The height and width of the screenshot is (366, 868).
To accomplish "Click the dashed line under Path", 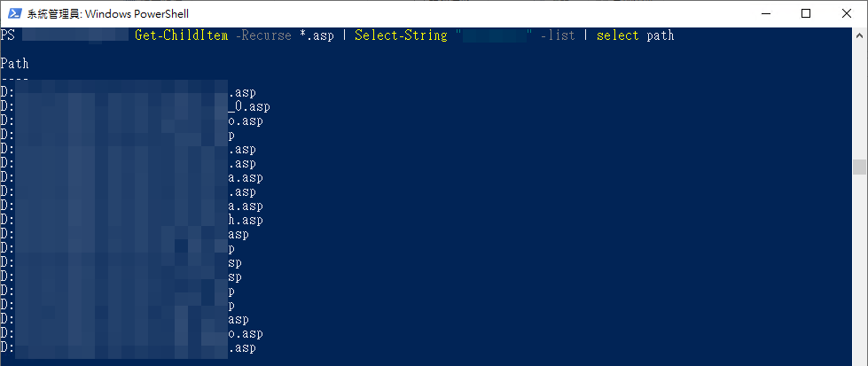I will point(15,78).
